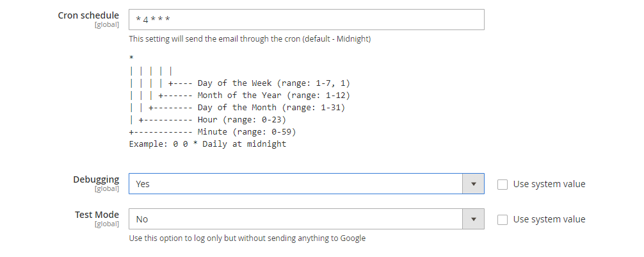Click the Test Mode dropdown arrow icon
This screenshot has height=257, width=644.
(473, 219)
